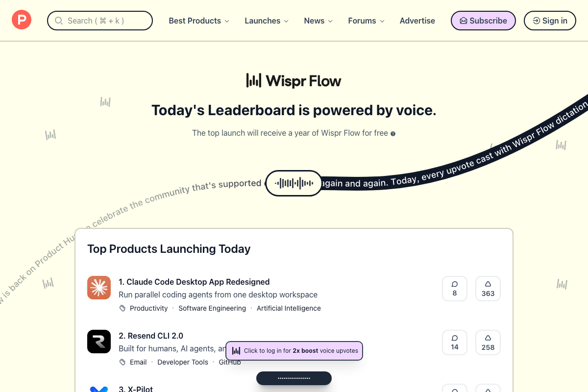Sign in to Product Hunt
The width and height of the screenshot is (588, 392).
coord(549,21)
